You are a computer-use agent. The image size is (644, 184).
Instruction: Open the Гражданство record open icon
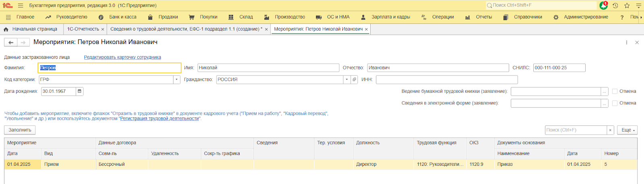(354, 79)
